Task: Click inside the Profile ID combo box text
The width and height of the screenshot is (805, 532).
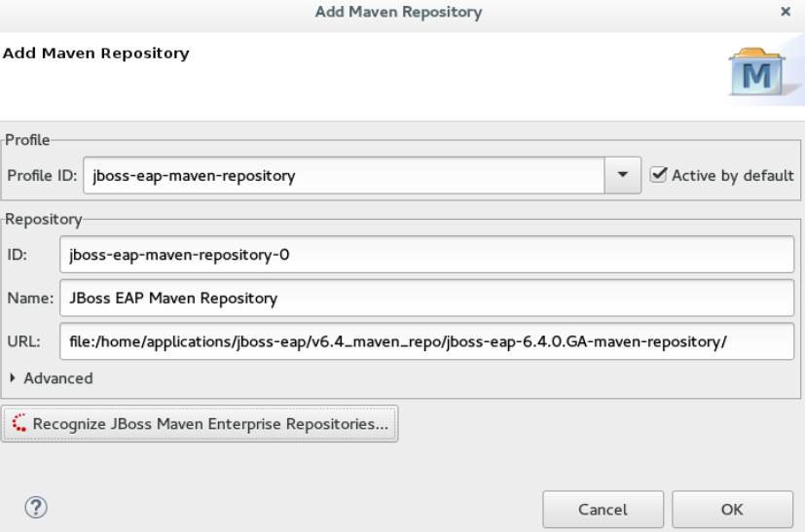Action: click(341, 176)
